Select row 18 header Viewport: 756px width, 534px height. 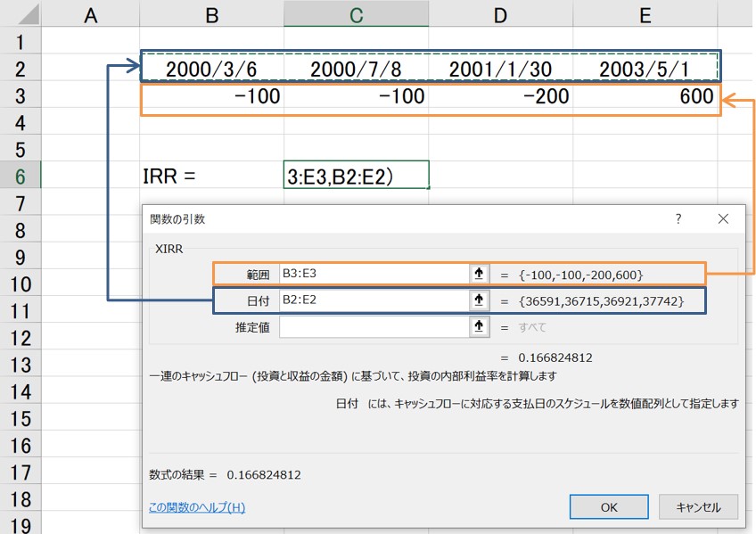[x=21, y=499]
